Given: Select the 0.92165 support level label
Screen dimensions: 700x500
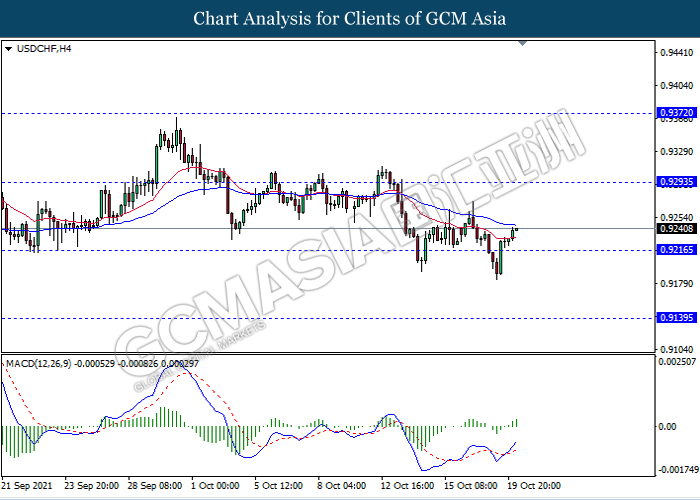Looking at the screenshot, I should coord(677,250).
